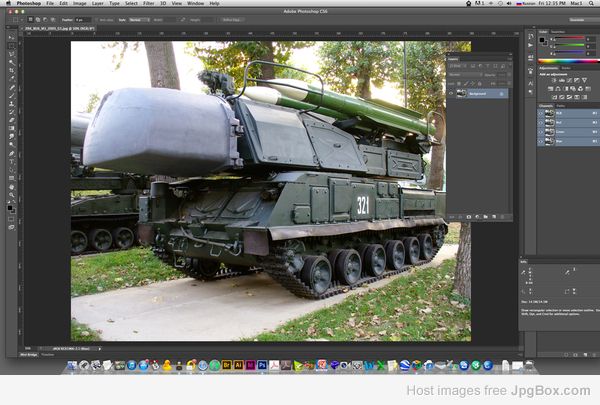This screenshot has height=405, width=600.
Task: Hide the Background layer visibility eye
Action: 451,93
